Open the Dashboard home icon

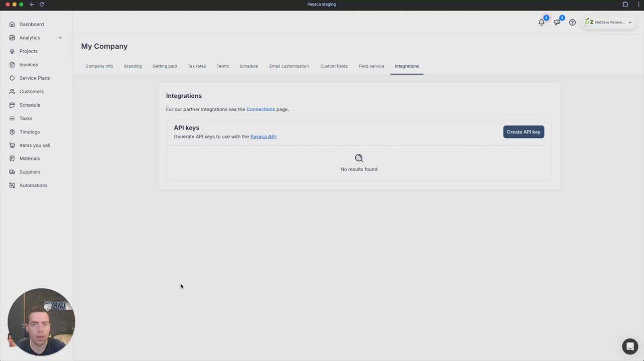(x=12, y=24)
